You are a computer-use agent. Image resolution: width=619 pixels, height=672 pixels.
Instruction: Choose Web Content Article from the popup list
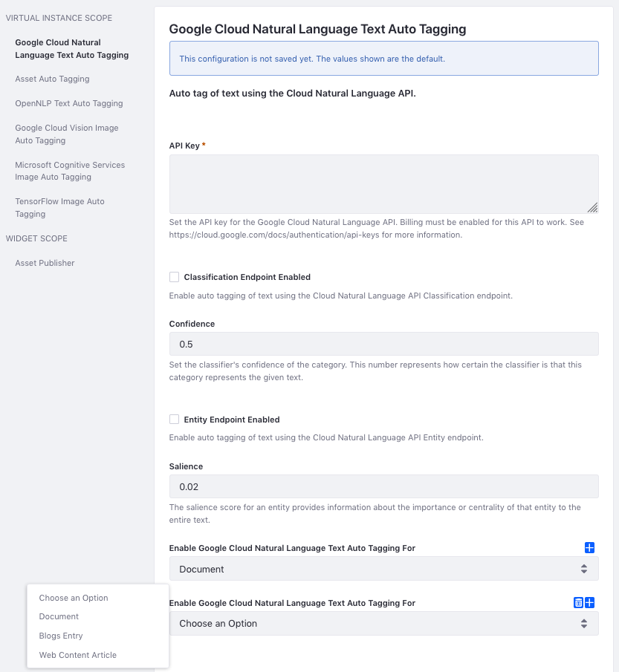click(x=77, y=655)
